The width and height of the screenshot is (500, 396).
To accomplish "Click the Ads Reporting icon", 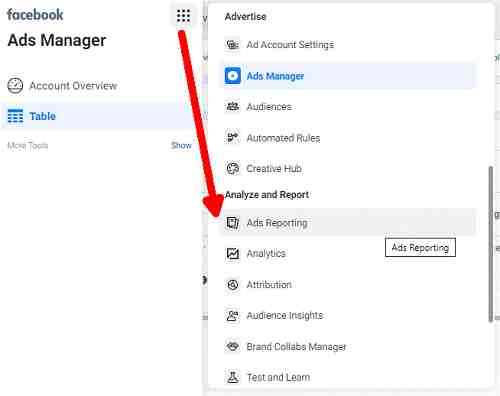I will pos(232,222).
